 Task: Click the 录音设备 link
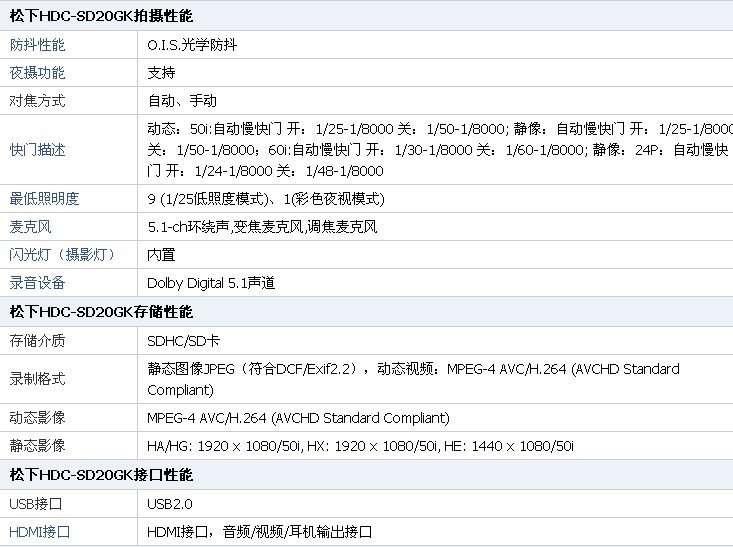[x=37, y=283]
